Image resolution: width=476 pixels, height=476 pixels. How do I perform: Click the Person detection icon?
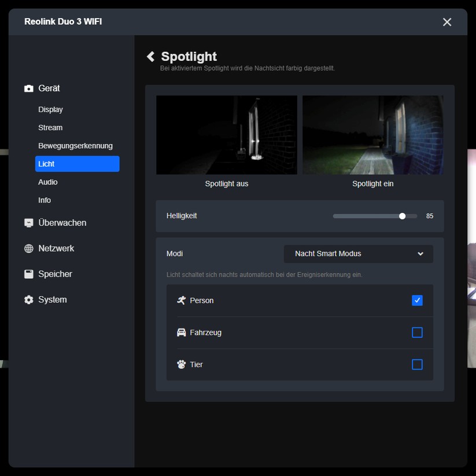(182, 300)
